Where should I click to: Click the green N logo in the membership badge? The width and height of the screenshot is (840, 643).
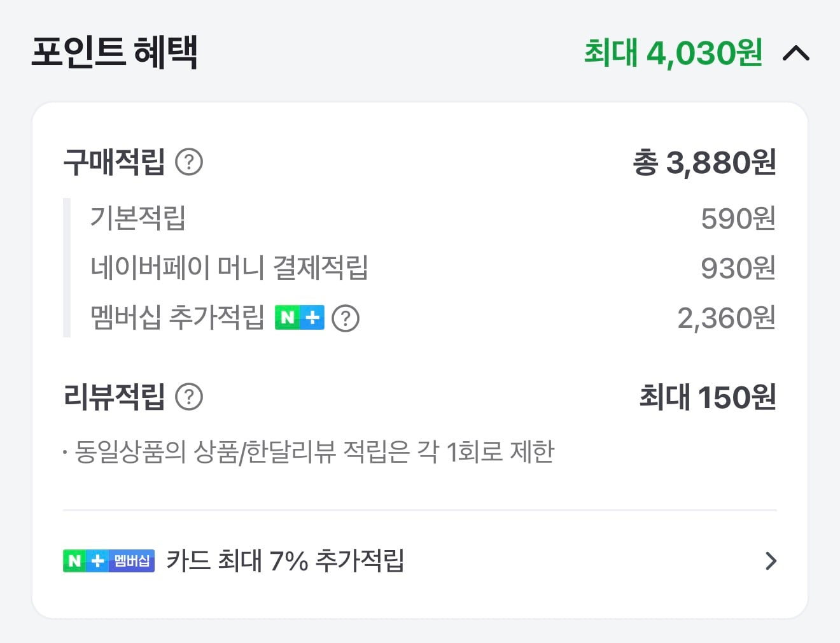tap(74, 561)
